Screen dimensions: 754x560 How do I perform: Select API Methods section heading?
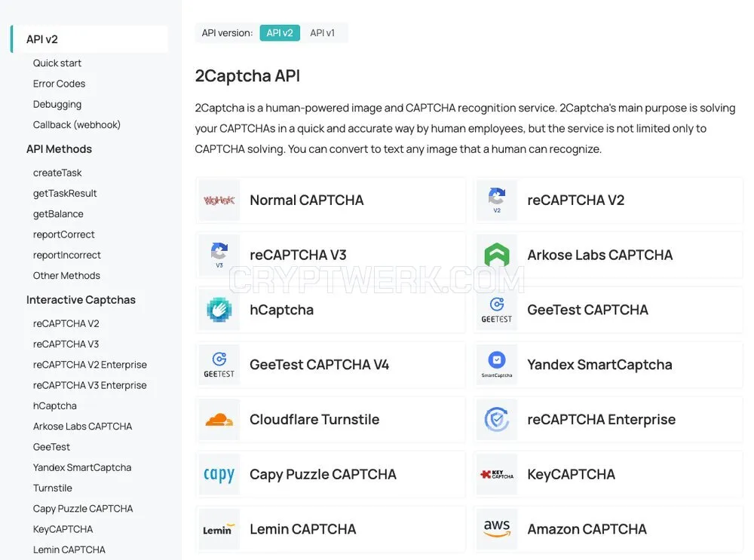pyautogui.click(x=59, y=149)
